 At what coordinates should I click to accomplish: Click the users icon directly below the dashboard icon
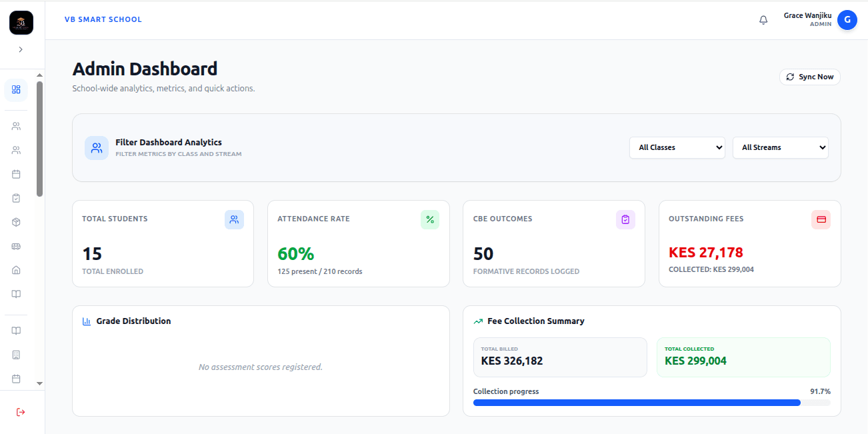point(16,126)
